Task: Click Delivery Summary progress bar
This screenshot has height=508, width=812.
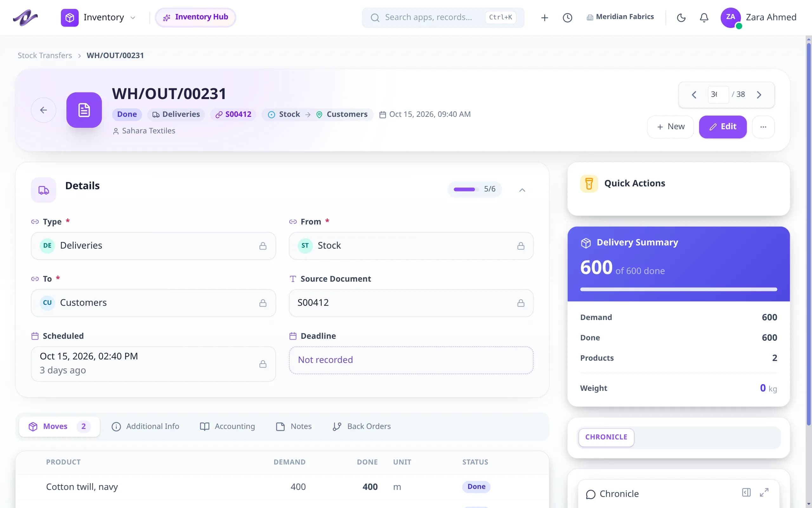Action: (678, 289)
